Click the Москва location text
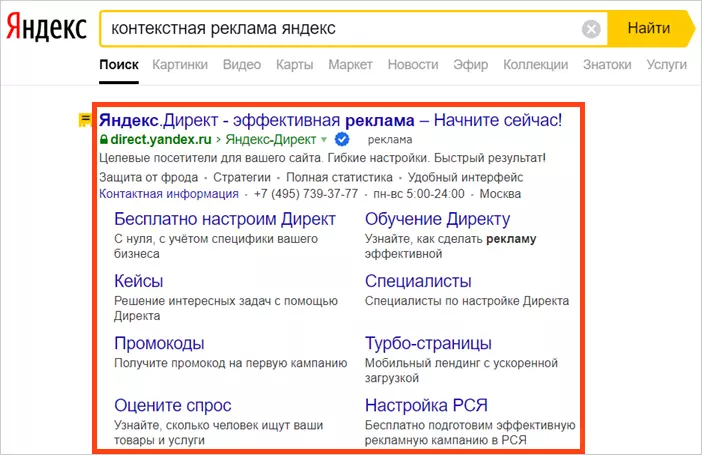The width and height of the screenshot is (702, 455). tap(500, 194)
